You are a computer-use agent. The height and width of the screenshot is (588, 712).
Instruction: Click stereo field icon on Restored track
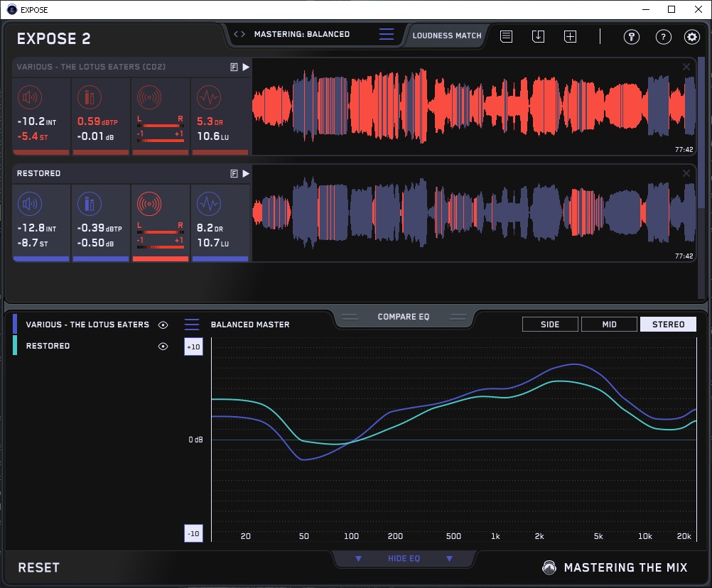click(149, 204)
